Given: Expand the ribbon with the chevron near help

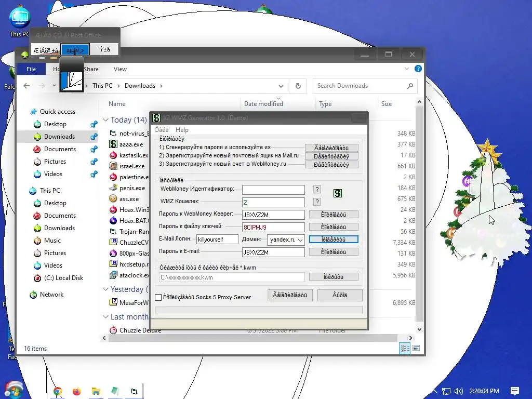Looking at the screenshot, I should (406, 69).
